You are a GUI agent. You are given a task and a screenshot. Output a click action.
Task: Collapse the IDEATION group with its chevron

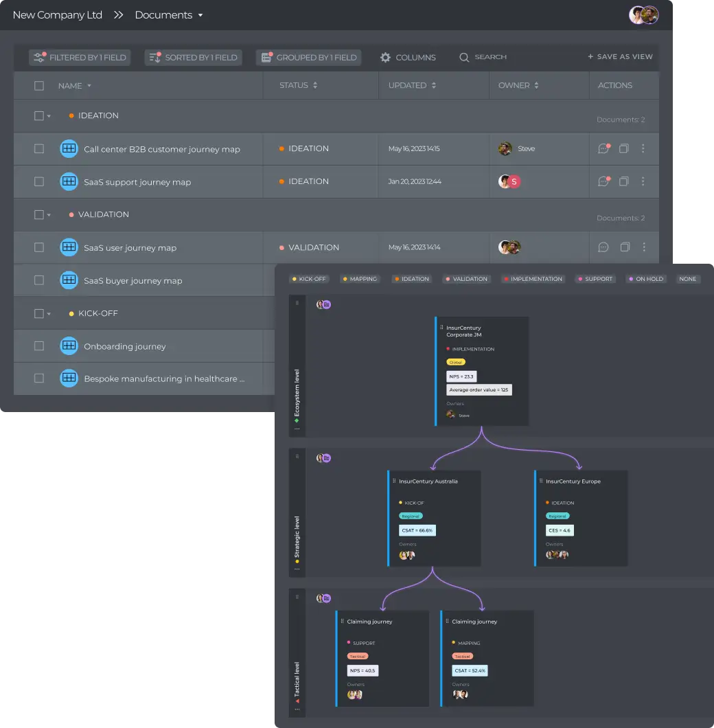point(48,115)
